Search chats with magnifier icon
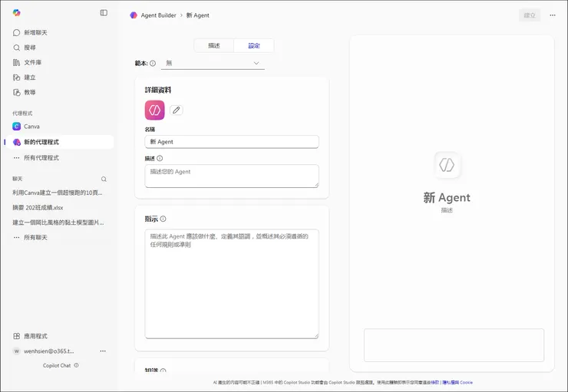The image size is (568, 392). coord(104,180)
